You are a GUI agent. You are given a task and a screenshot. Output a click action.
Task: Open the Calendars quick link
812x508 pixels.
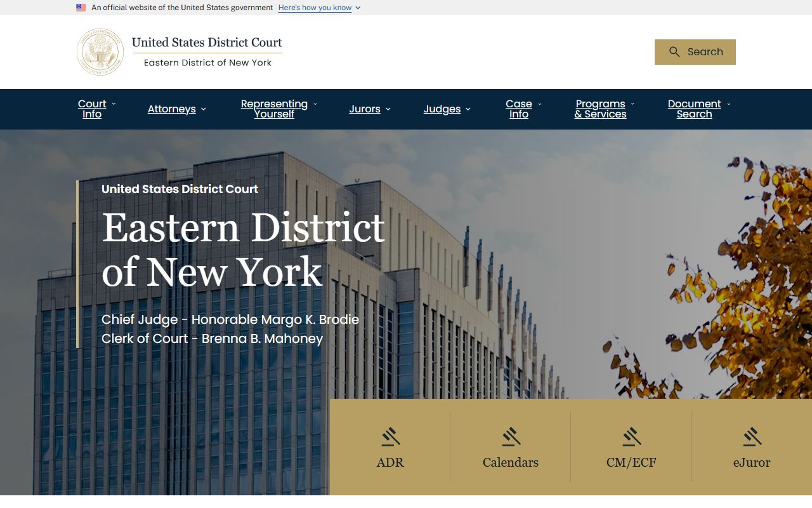point(511,447)
